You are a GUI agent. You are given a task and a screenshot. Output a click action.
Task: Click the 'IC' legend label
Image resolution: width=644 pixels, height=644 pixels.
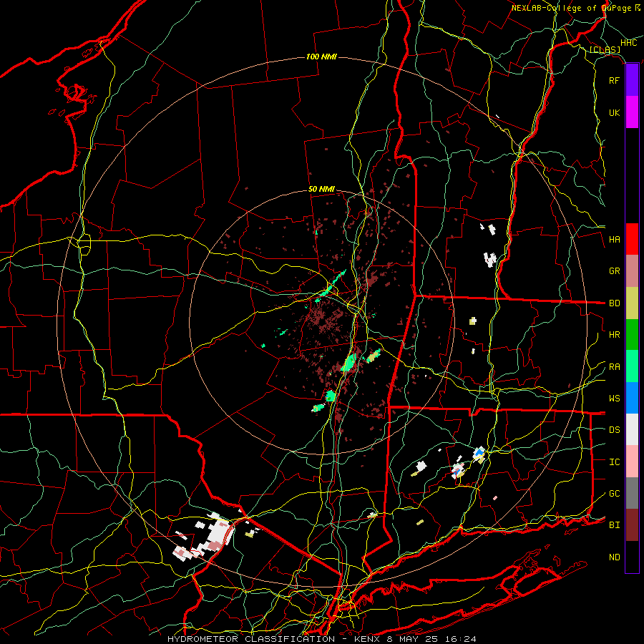[x=614, y=462]
